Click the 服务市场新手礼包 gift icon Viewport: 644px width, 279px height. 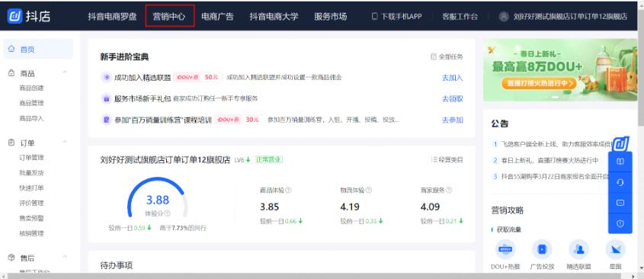107,98
